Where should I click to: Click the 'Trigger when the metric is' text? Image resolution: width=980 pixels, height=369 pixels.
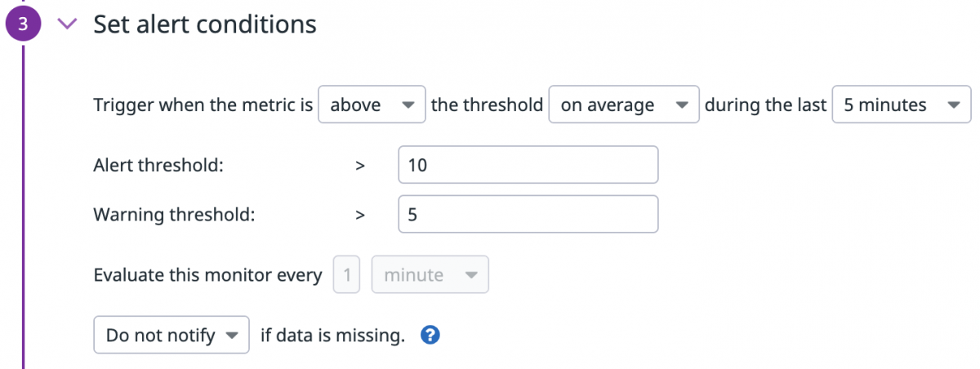203,104
